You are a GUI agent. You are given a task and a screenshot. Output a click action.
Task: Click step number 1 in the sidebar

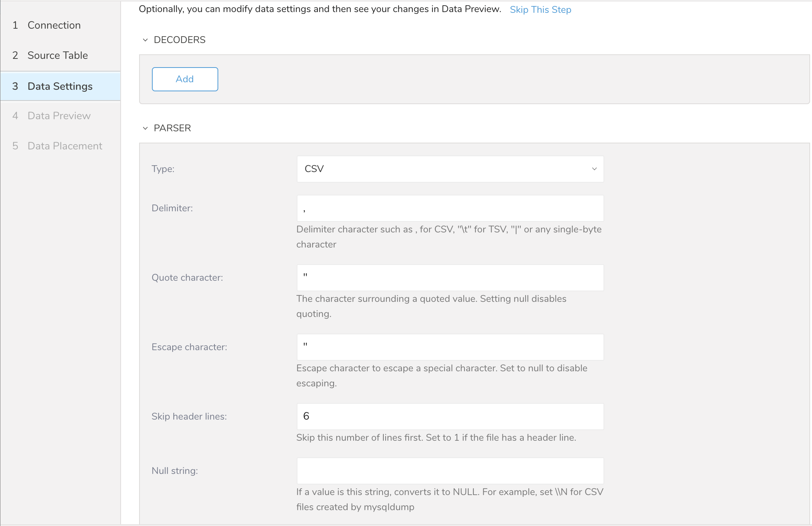[15, 25]
